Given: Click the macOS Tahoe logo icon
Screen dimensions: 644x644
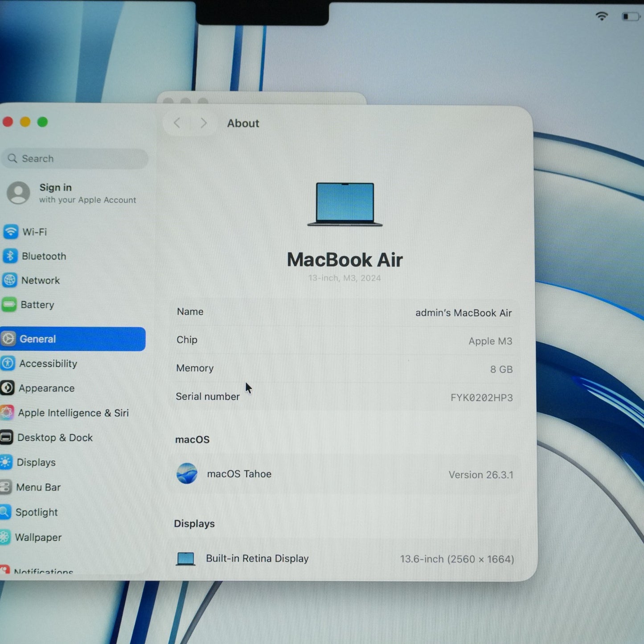Looking at the screenshot, I should tap(187, 473).
